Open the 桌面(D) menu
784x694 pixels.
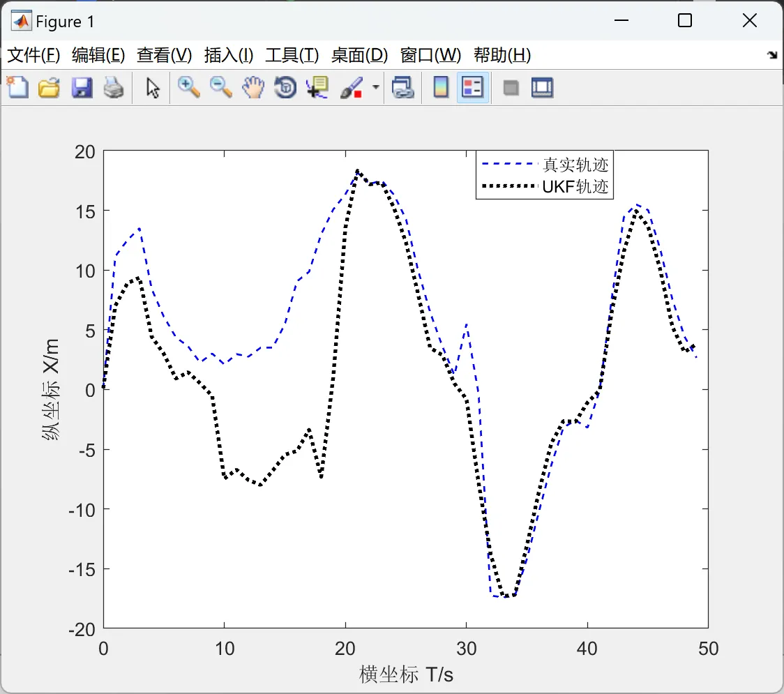pyautogui.click(x=359, y=55)
